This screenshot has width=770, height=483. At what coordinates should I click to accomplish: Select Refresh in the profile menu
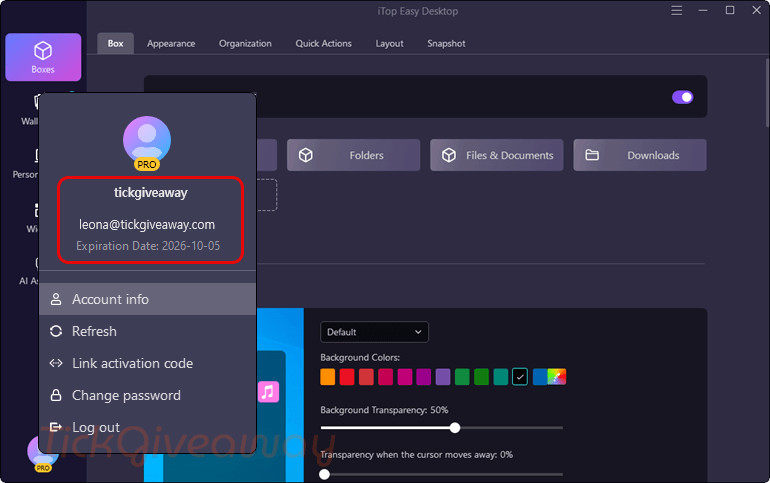click(147, 331)
